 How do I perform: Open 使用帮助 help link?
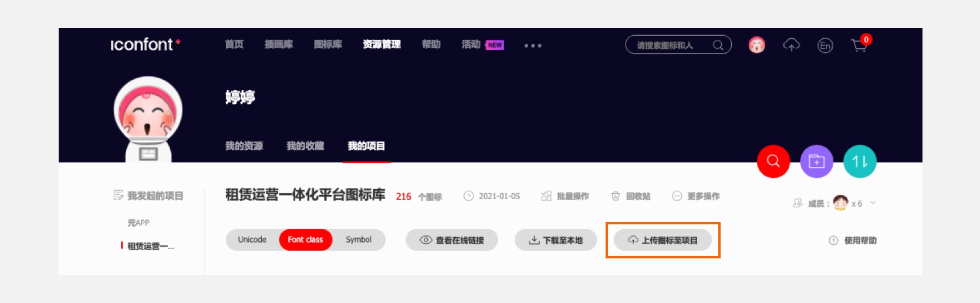[x=853, y=240]
